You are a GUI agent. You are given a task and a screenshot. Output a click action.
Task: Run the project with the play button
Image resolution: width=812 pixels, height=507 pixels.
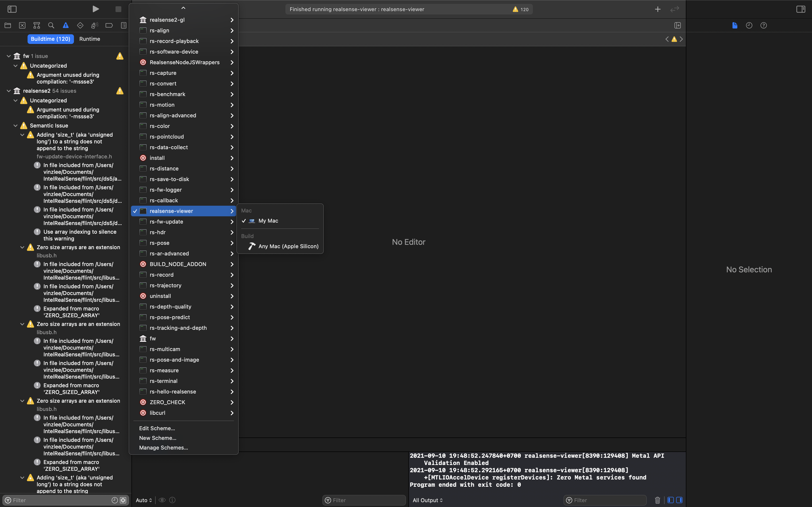click(96, 9)
